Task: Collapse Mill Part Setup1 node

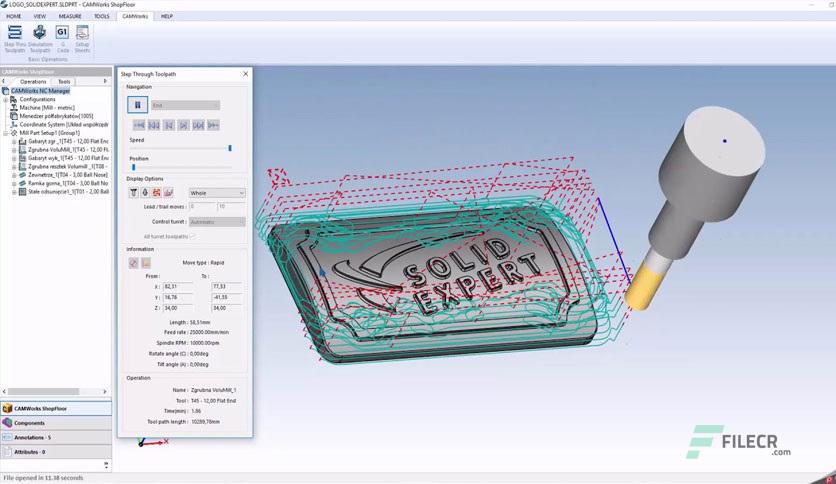Action: (x=6, y=133)
